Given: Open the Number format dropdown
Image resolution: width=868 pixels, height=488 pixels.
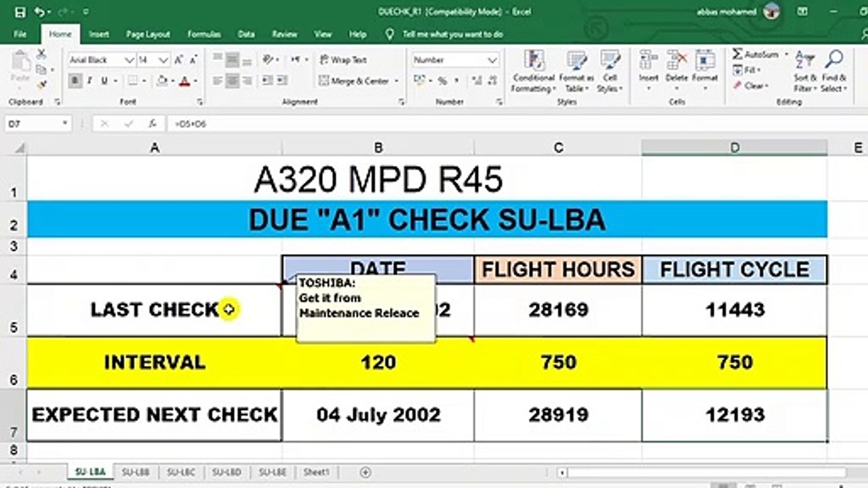Looking at the screenshot, I should [493, 60].
